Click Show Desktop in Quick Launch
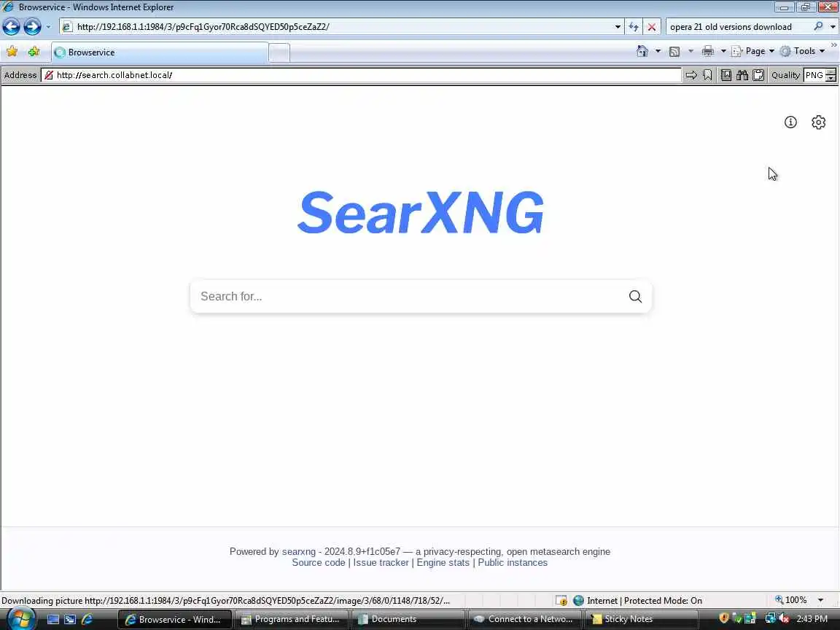 (53, 619)
